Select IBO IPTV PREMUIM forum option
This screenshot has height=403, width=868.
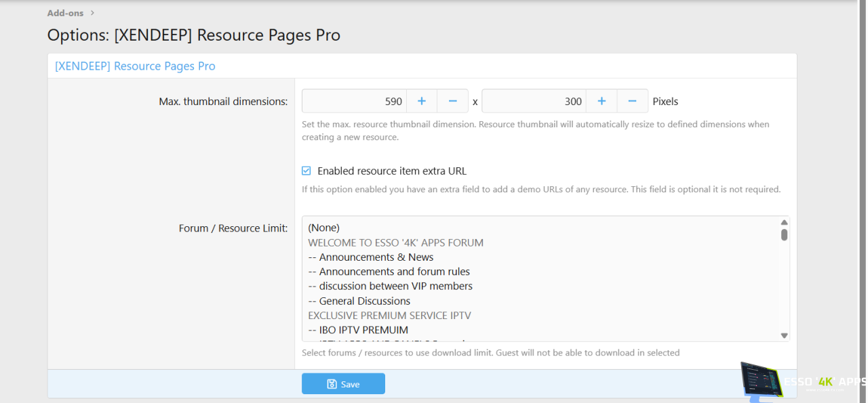[357, 330]
